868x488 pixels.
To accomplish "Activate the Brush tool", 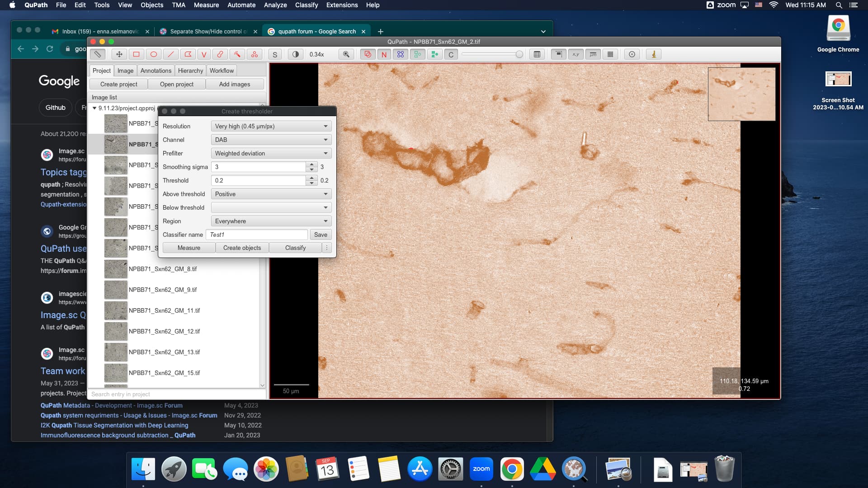I will 220,54.
